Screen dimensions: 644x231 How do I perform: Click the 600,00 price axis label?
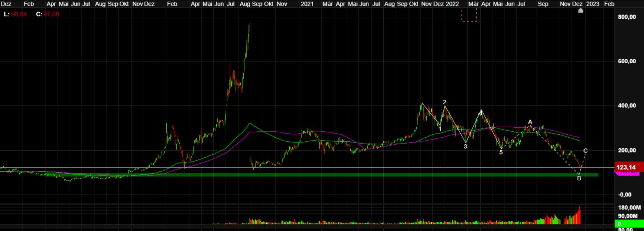(x=627, y=61)
